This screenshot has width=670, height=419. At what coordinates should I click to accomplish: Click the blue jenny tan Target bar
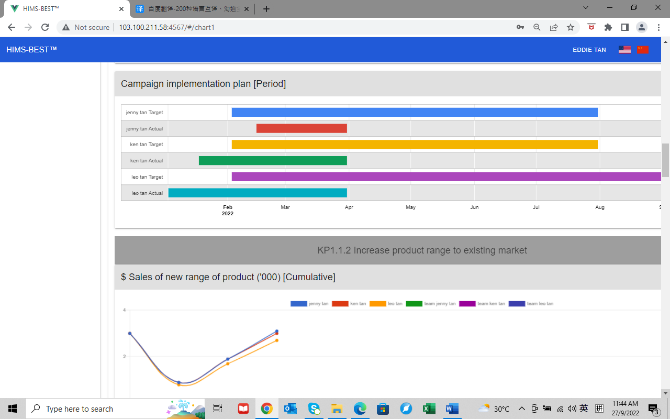pyautogui.click(x=414, y=112)
